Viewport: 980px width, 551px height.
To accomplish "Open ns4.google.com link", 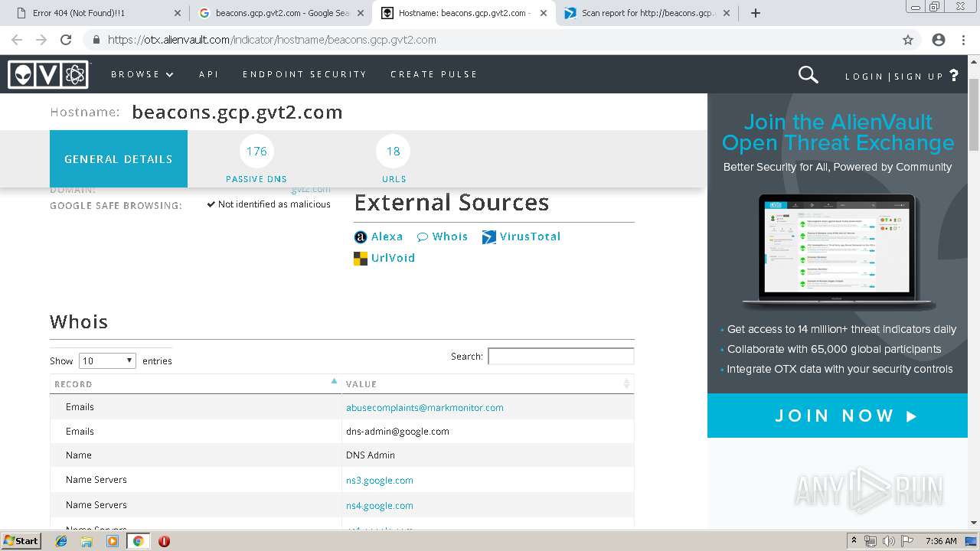I will pos(380,506).
